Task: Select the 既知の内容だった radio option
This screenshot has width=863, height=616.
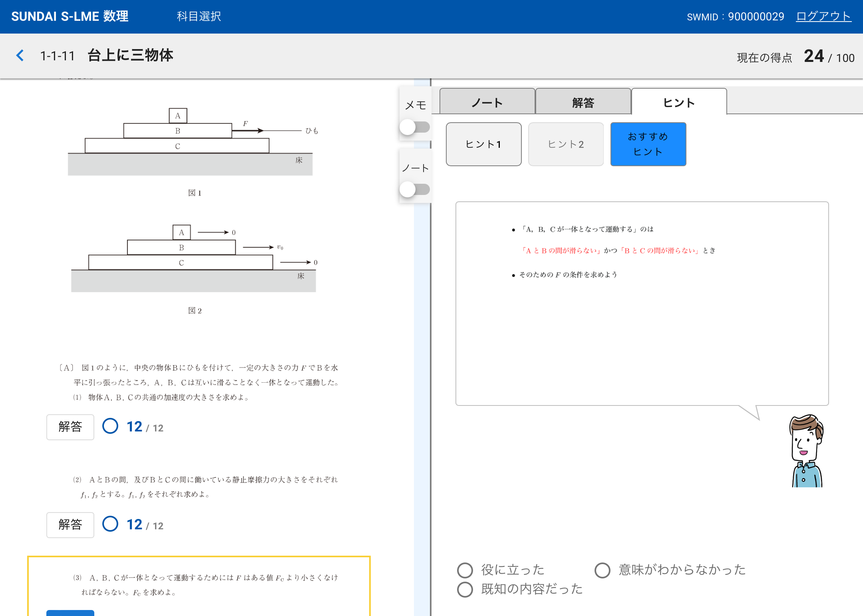Action: click(x=465, y=588)
